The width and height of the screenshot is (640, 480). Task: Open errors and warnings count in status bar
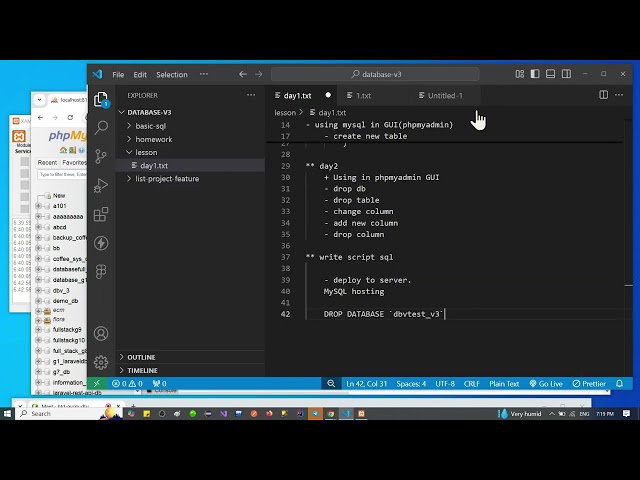point(127,384)
